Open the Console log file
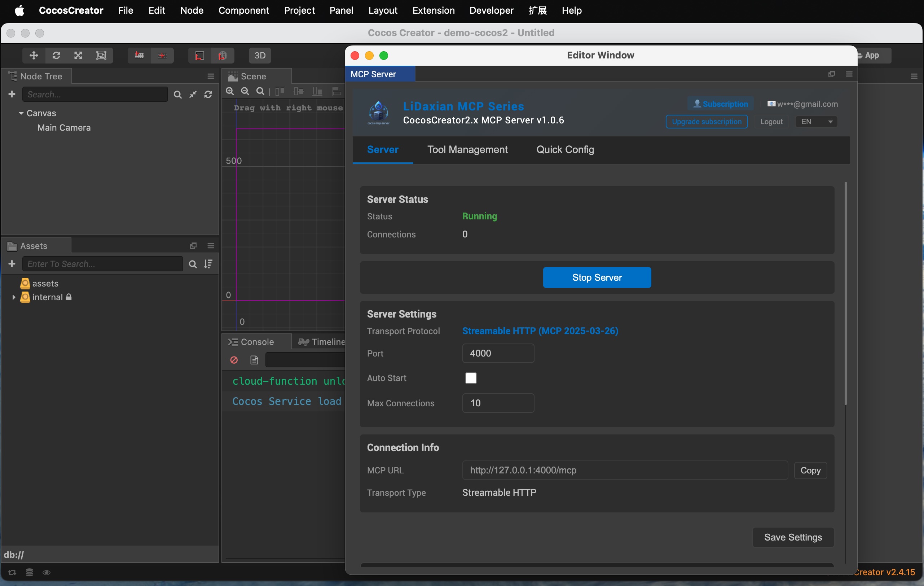Screen dimensions: 924x586 [x=254, y=360]
